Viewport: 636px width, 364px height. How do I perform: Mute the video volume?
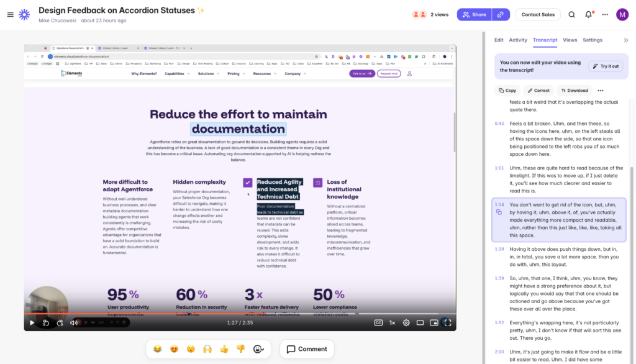tap(74, 322)
